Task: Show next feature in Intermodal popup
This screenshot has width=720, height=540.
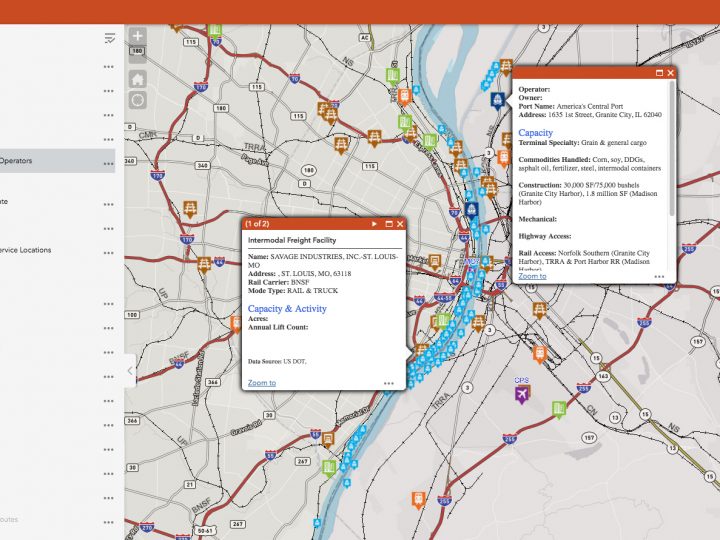Action: click(x=374, y=224)
